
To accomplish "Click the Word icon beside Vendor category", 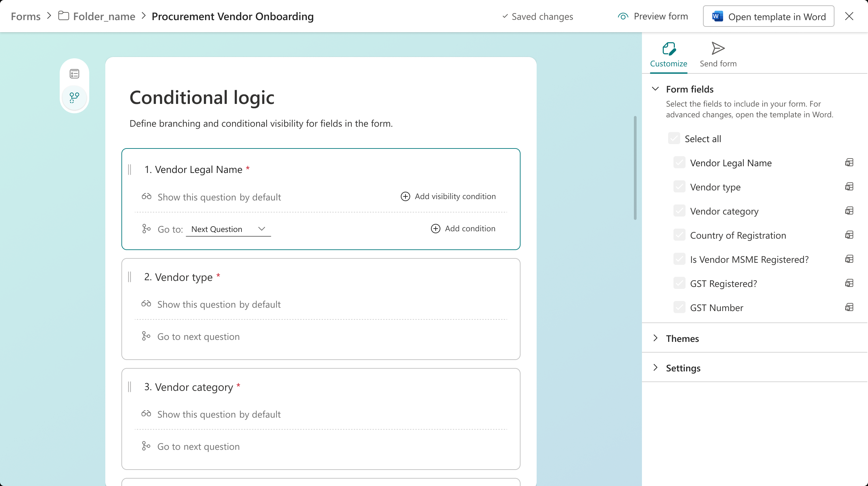I will tap(849, 211).
